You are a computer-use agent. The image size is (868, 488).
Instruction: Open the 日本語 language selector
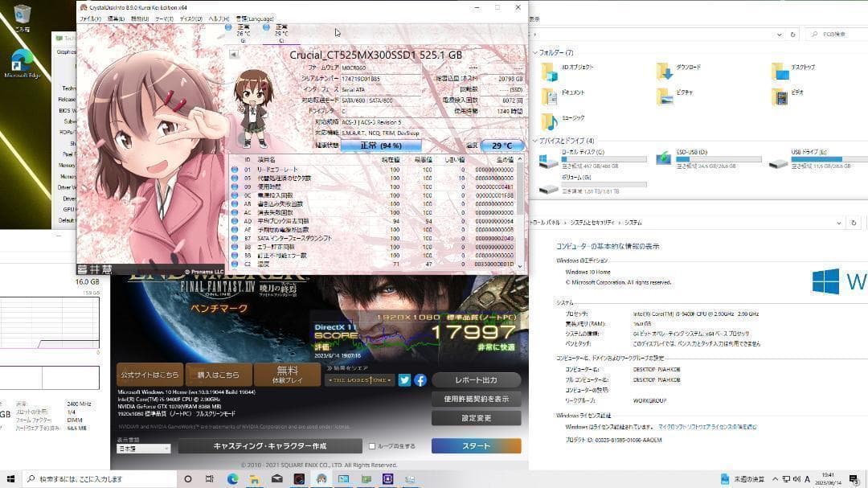[x=142, y=446]
